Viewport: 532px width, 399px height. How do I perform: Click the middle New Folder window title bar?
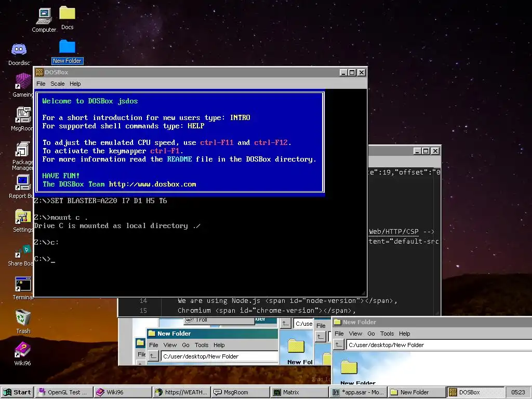pos(212,334)
